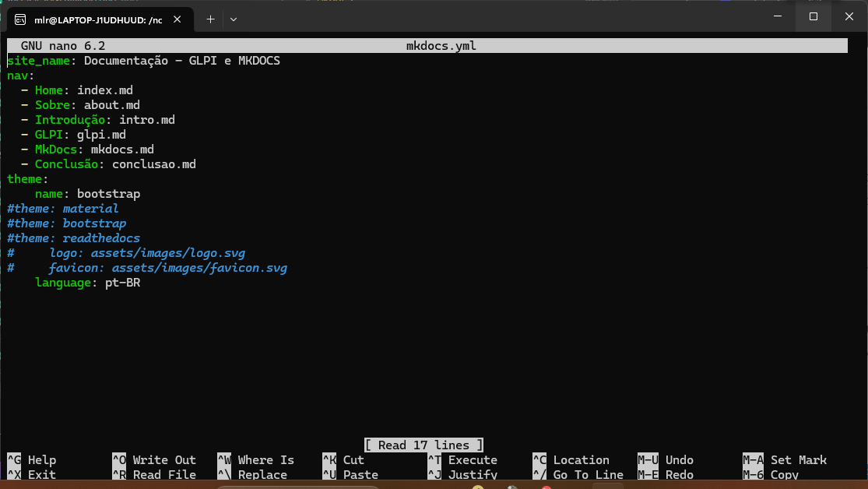The height and width of the screenshot is (489, 868).
Task: Click the commented logo.svg line
Action: coord(126,253)
